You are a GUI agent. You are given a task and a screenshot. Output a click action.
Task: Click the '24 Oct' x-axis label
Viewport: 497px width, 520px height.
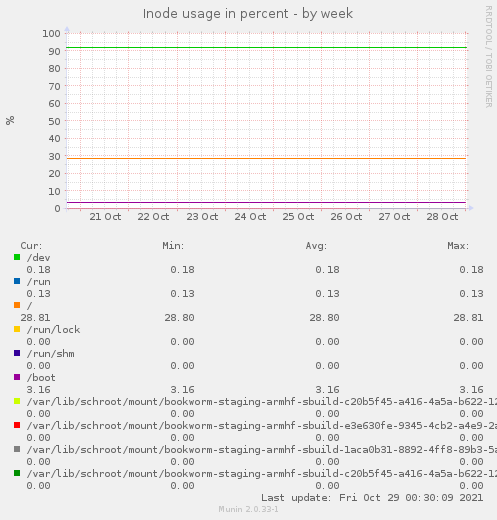coord(250,217)
